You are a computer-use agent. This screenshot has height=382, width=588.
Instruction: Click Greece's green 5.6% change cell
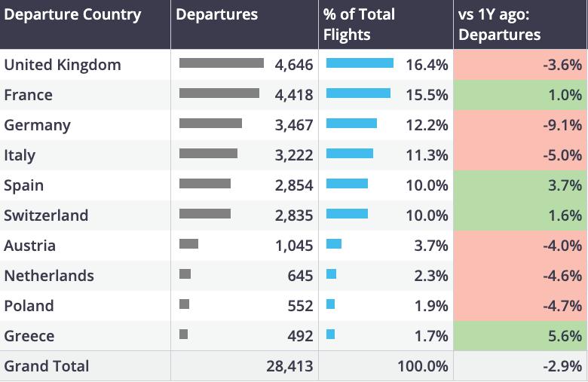[x=519, y=336]
